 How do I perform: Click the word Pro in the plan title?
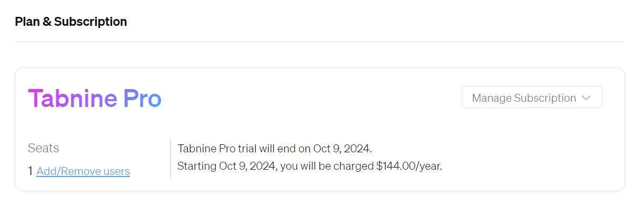[x=143, y=99]
